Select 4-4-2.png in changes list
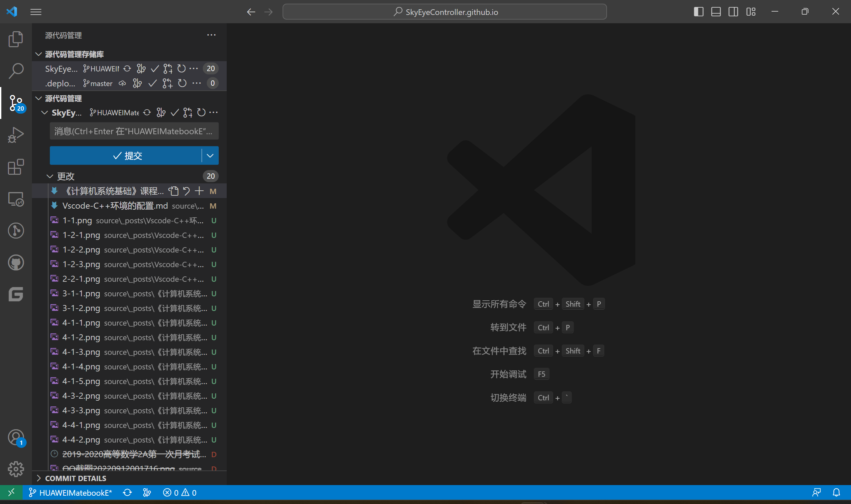 point(129,440)
